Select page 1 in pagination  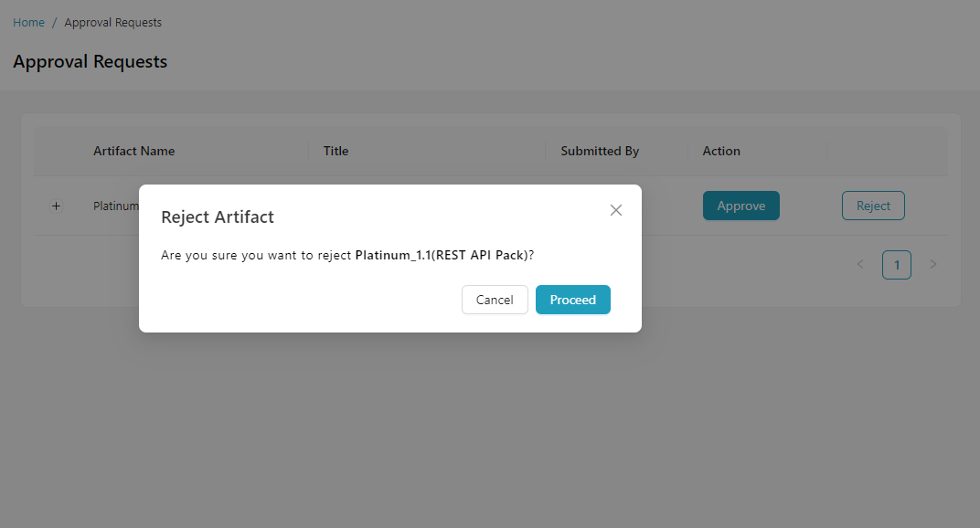point(897,265)
